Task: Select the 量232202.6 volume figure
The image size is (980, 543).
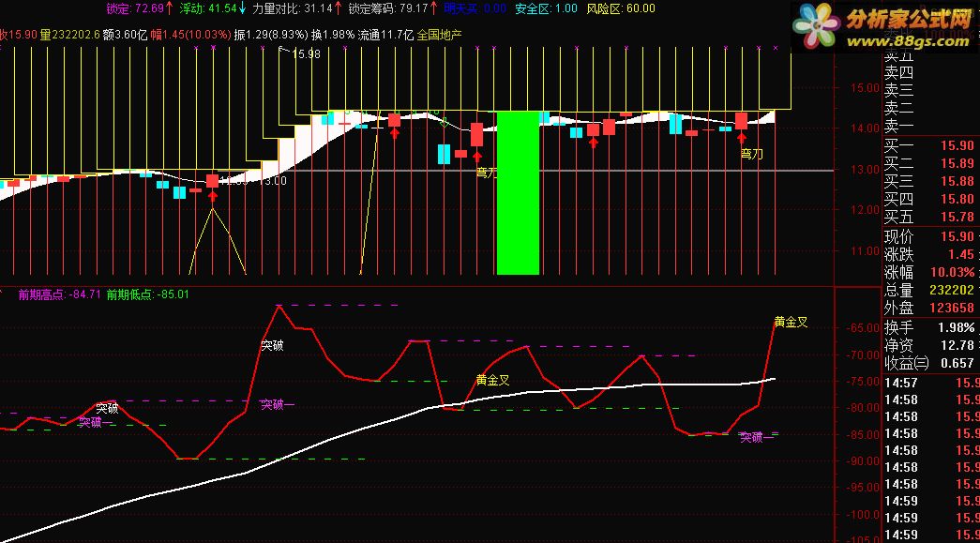Action: (70, 35)
